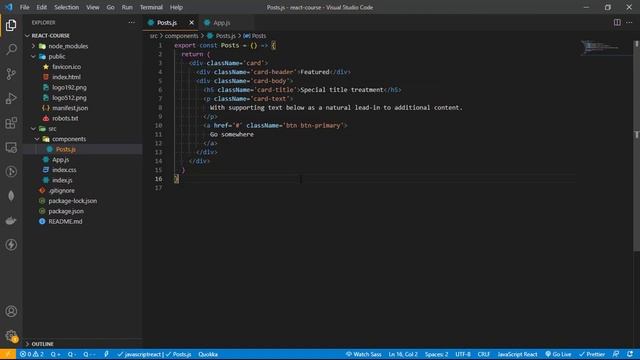Open the Terminal menu
The image size is (640, 360).
click(151, 7)
